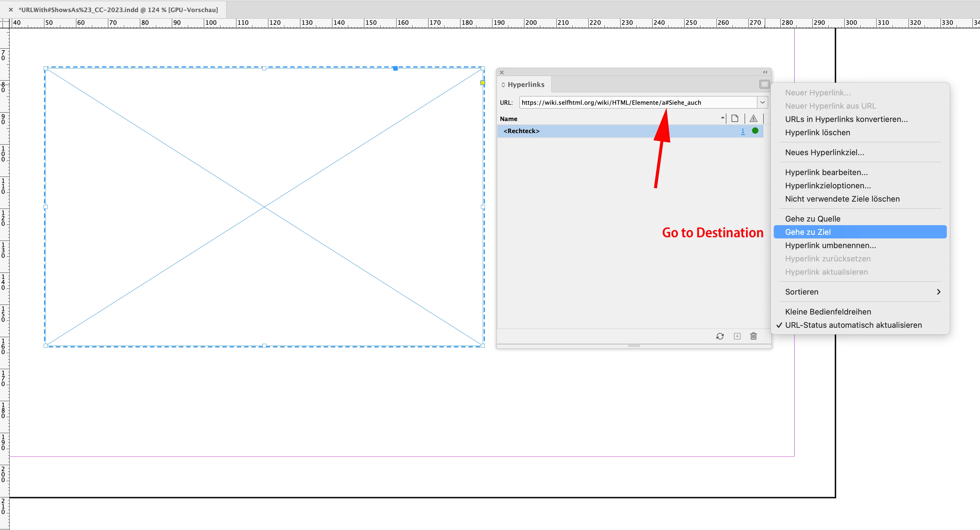The height and width of the screenshot is (530, 980).
Task: Click the yellow square on the frame edge
Action: click(482, 83)
